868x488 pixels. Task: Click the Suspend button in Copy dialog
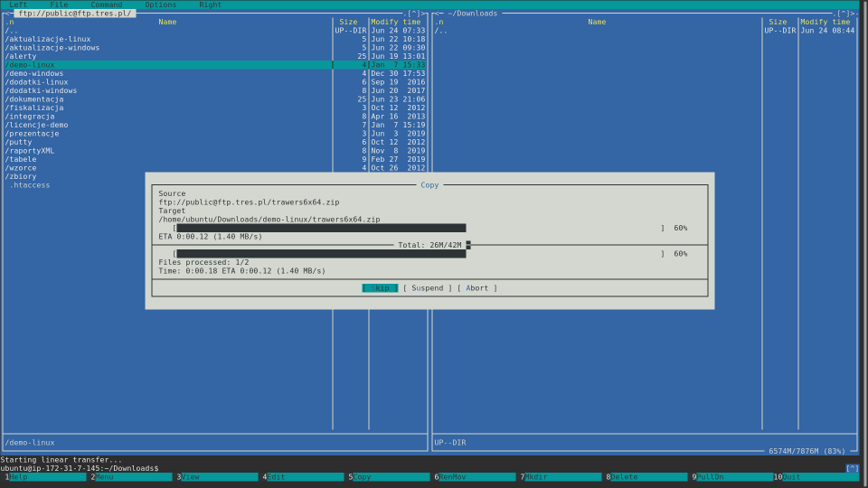[x=428, y=288]
